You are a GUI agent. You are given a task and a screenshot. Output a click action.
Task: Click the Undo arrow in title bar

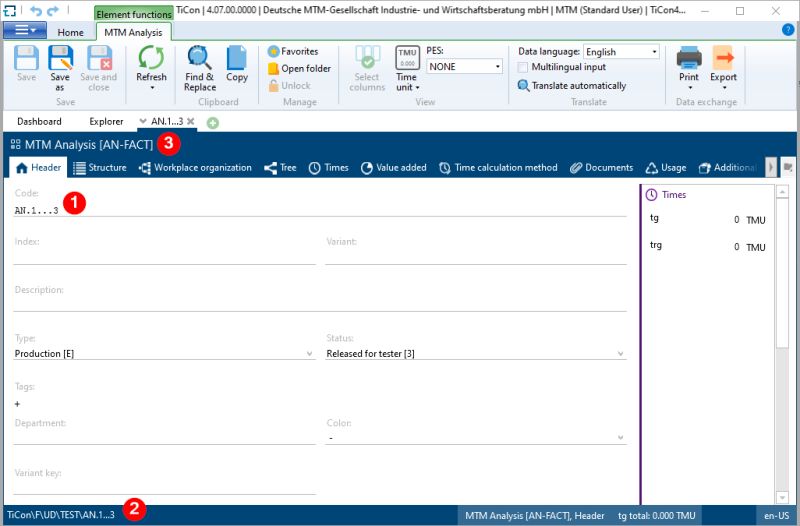(x=36, y=10)
